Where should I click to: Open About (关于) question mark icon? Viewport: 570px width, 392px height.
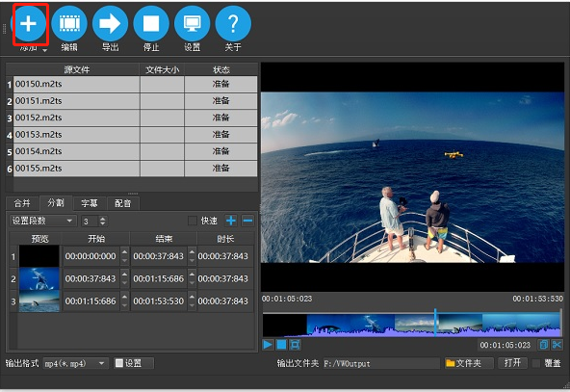click(x=233, y=24)
